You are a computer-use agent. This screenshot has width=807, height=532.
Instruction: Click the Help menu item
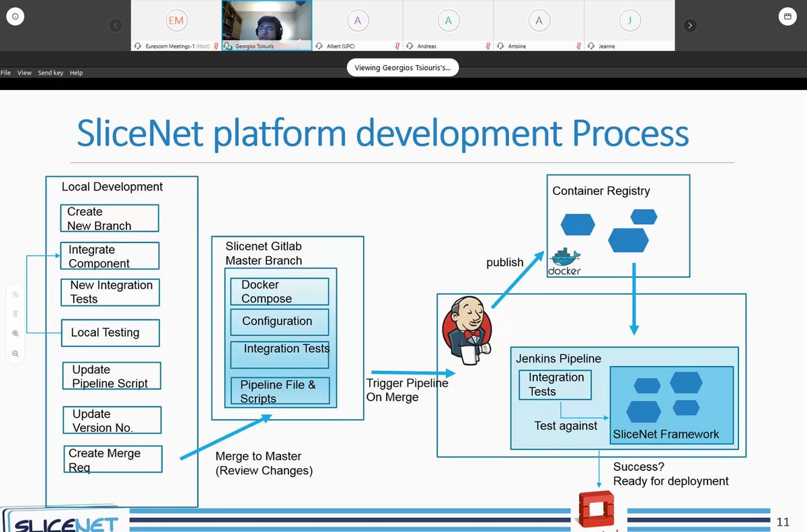(x=76, y=72)
